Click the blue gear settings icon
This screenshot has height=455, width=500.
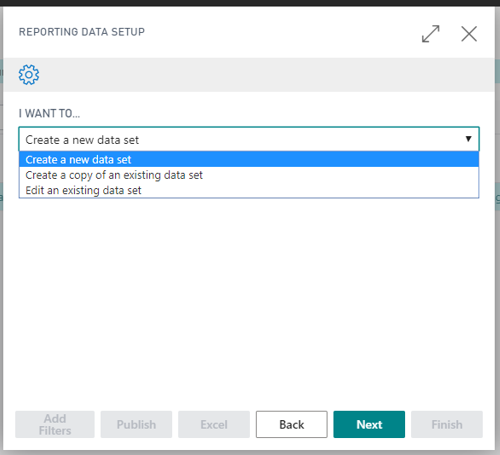(x=29, y=75)
